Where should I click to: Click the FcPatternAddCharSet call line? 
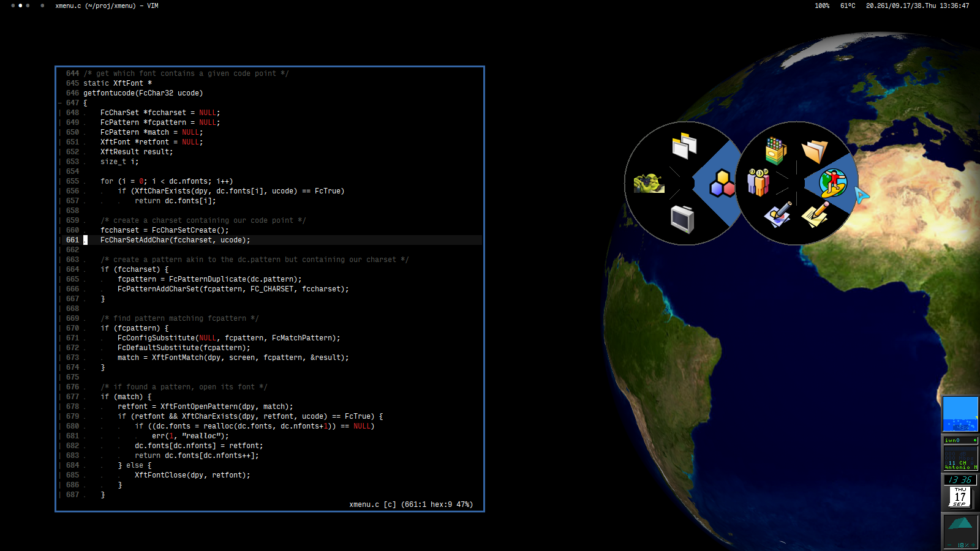coord(233,289)
